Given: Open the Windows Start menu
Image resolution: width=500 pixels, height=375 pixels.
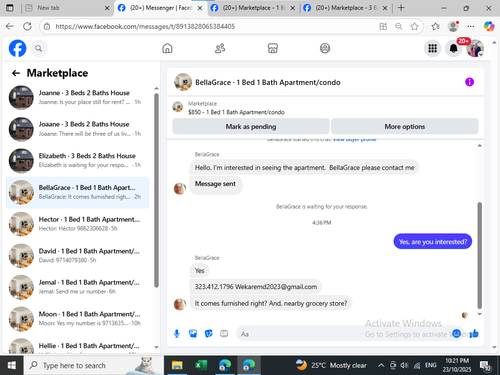Looking at the screenshot, I should click(x=11, y=365).
